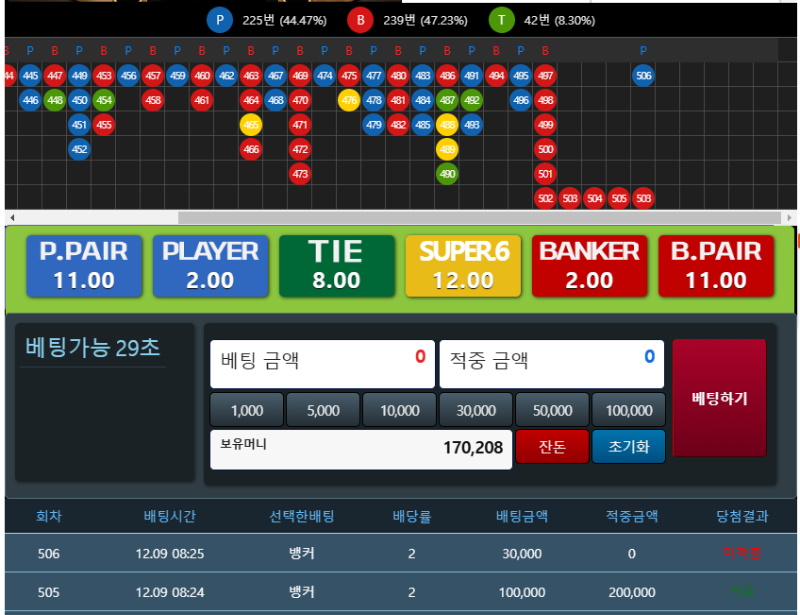Choose the PLAYER 2.00 bet option
The width and height of the screenshot is (800, 615).
[x=210, y=266]
